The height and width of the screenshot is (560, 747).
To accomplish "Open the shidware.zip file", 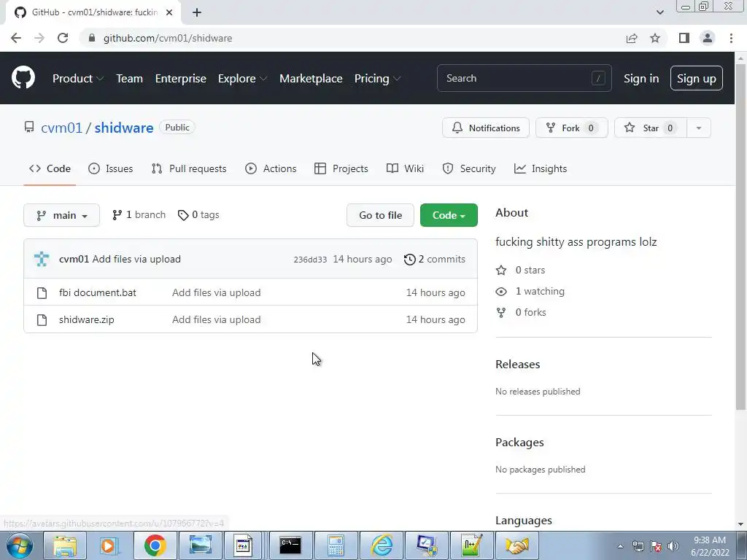I will [x=87, y=320].
